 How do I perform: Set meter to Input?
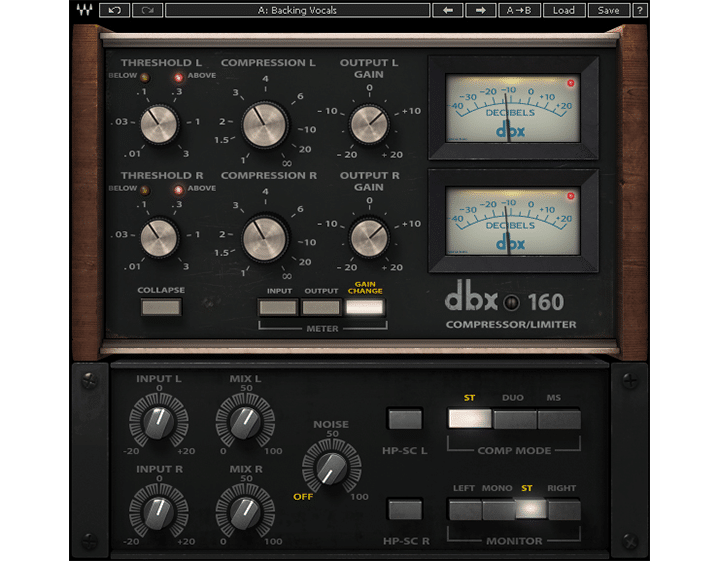tap(278, 307)
